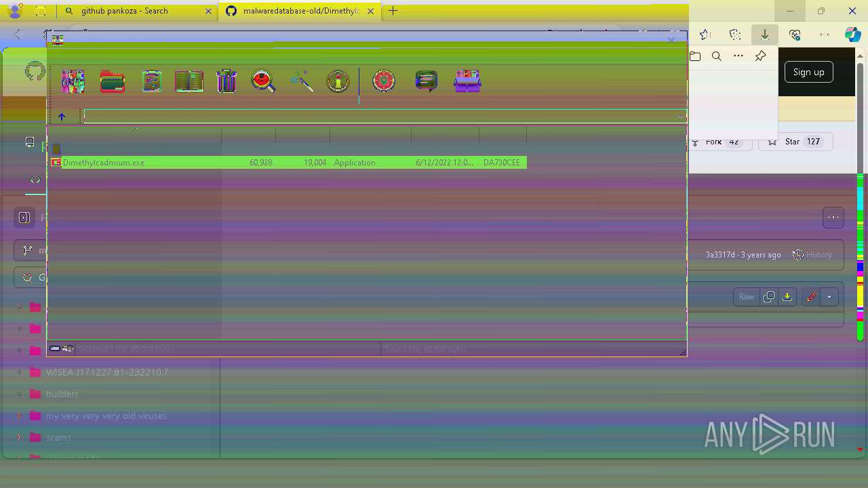868x488 pixels.
Task: Expand the scams folder
Action: [19, 437]
